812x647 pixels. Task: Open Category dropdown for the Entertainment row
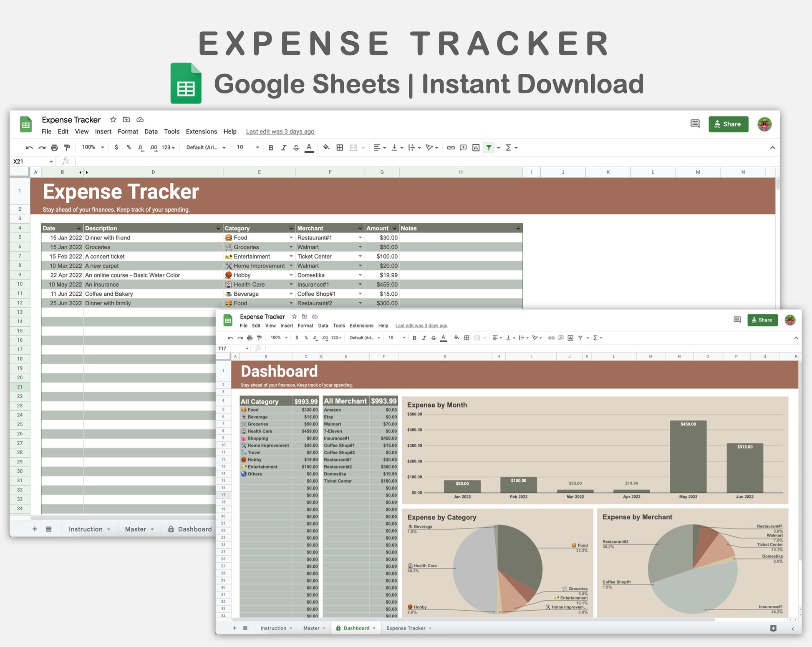(x=291, y=257)
